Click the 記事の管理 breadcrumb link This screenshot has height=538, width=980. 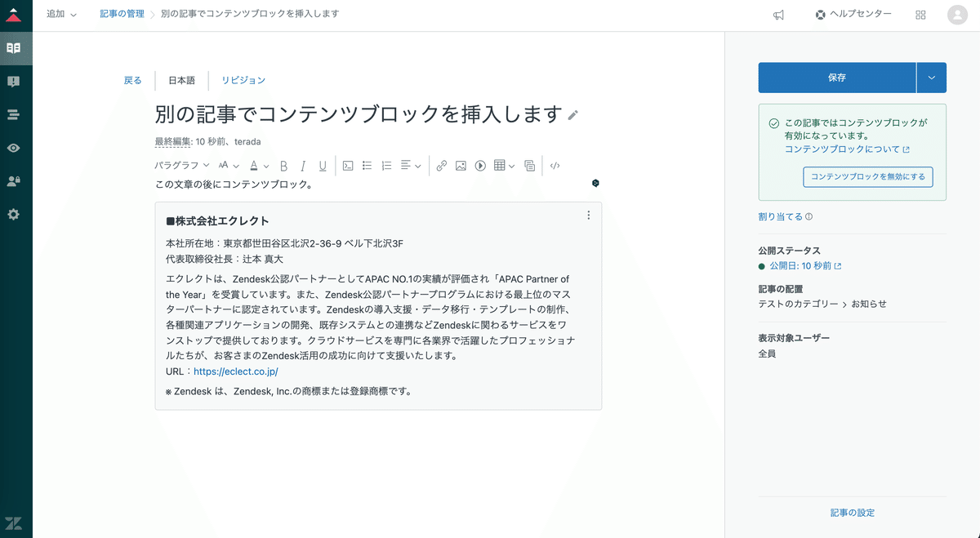pos(122,14)
